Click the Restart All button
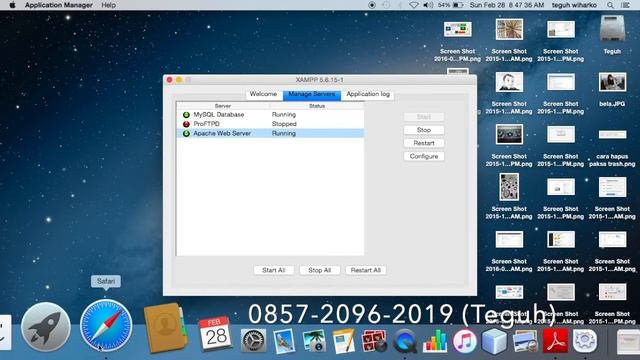Viewport: 640px width, 360px height. (x=366, y=270)
